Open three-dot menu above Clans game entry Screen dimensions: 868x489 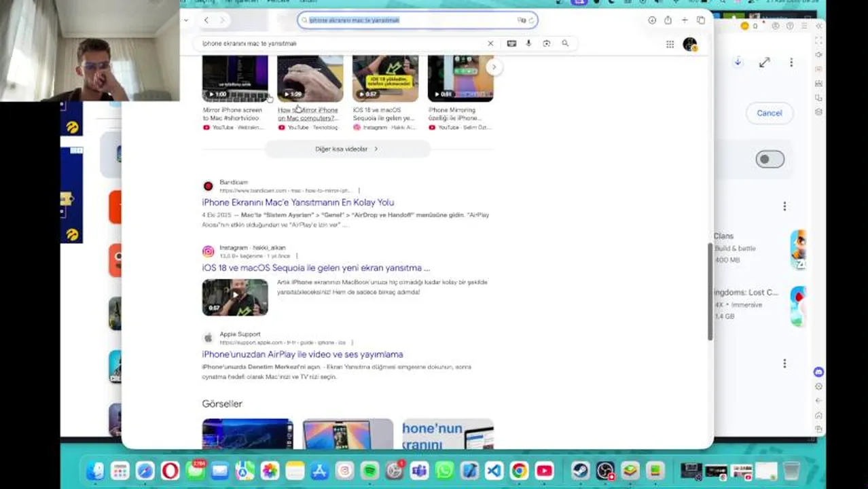pos(784,206)
